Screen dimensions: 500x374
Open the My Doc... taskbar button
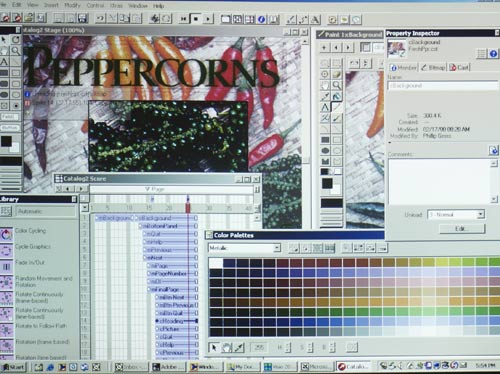[243, 367]
